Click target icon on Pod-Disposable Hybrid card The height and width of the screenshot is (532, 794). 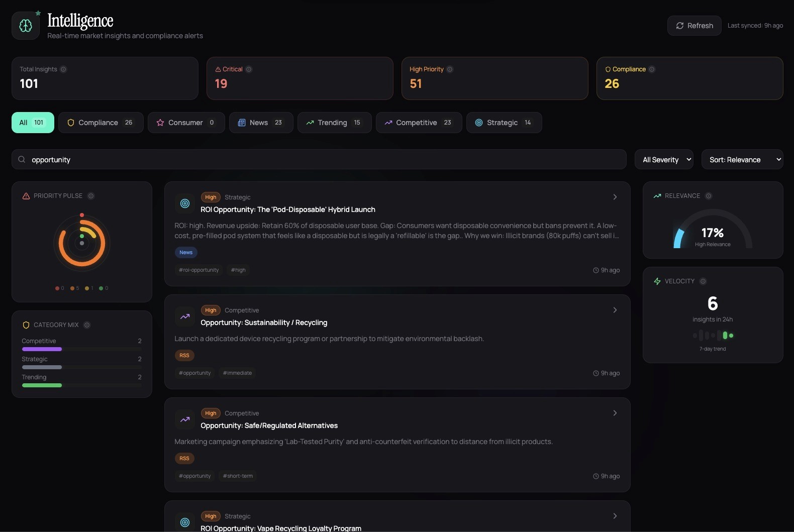[x=185, y=203]
